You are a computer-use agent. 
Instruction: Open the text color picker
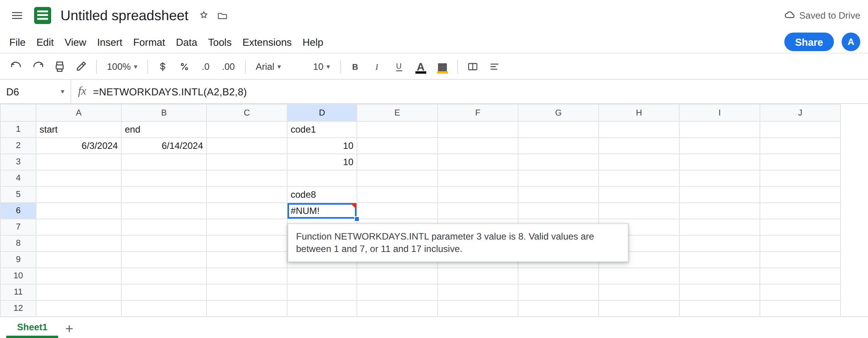(421, 67)
